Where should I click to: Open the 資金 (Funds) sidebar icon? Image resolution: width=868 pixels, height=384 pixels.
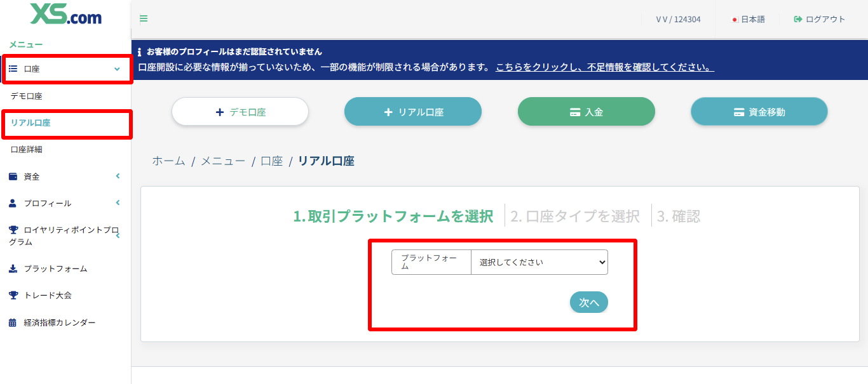coord(13,176)
